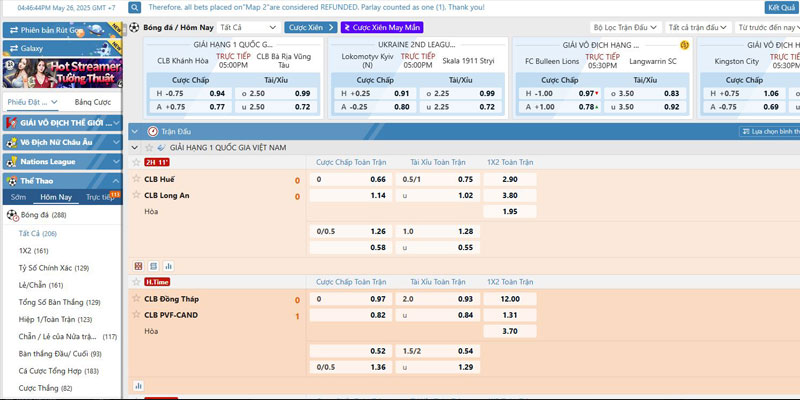
Task: Bet CLB PVF-CAND 1X2 odds 1.31
Action: click(x=510, y=315)
